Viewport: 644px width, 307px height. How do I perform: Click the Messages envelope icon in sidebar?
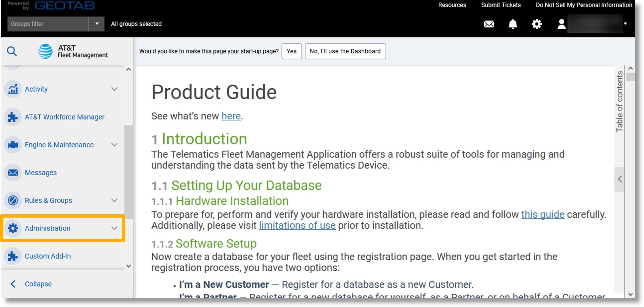pyautogui.click(x=13, y=173)
